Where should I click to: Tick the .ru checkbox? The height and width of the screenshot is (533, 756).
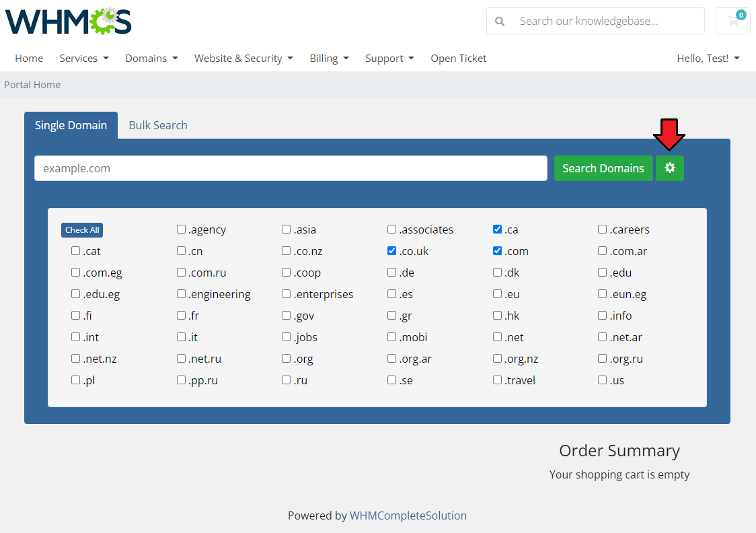(x=286, y=380)
